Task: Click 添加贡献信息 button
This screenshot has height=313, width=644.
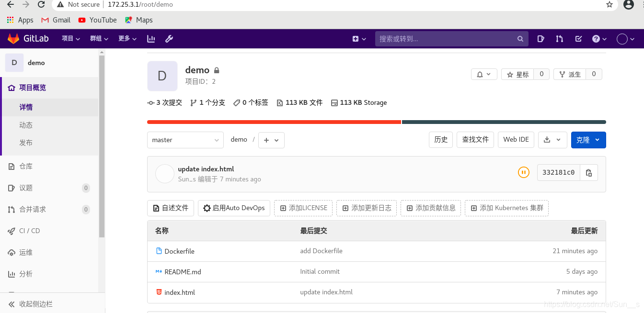Action: point(431,208)
